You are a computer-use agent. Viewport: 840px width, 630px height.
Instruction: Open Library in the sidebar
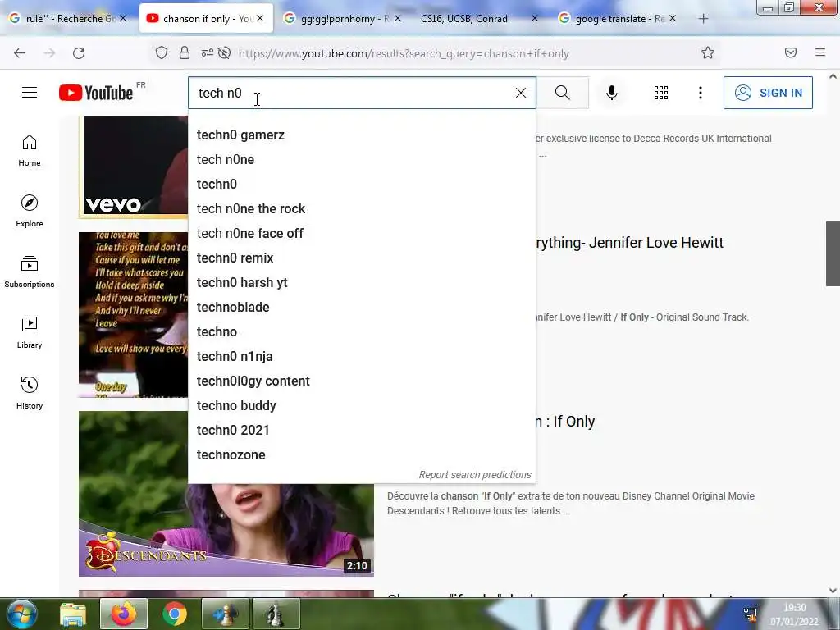click(30, 333)
